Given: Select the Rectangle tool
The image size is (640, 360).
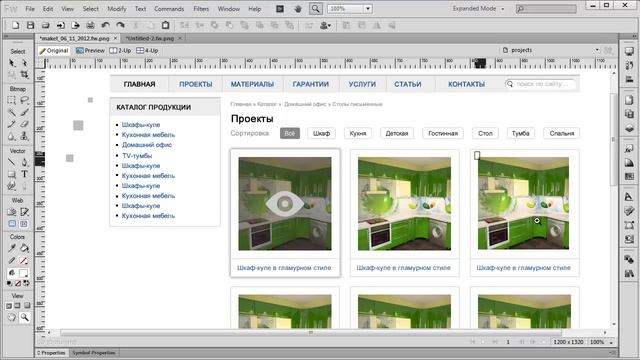Looking at the screenshot, I should pos(12,174).
